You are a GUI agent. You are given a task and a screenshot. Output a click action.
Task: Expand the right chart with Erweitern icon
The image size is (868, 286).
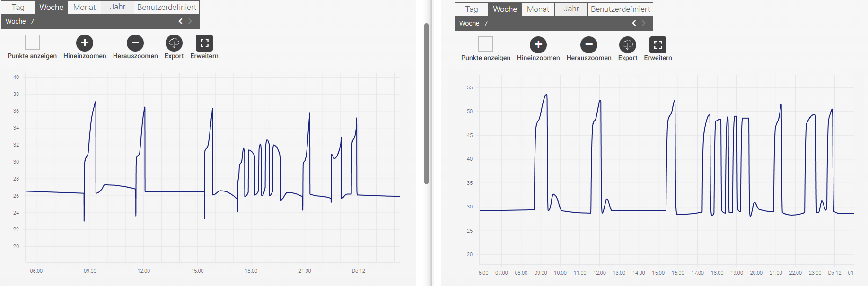click(x=658, y=45)
